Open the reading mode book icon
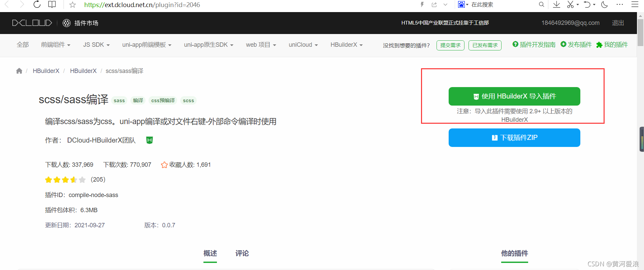Viewport: 644px width, 270px height. (x=52, y=4)
